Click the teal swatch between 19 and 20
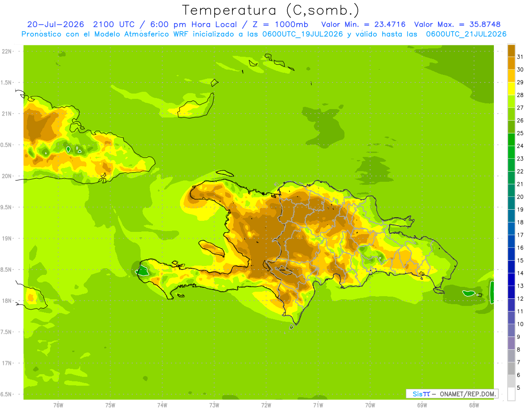The image size is (532, 411). click(512, 203)
